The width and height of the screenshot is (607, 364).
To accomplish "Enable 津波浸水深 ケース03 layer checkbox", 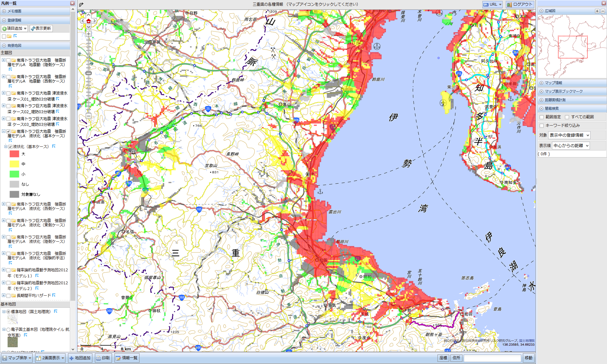I will tap(9, 119).
